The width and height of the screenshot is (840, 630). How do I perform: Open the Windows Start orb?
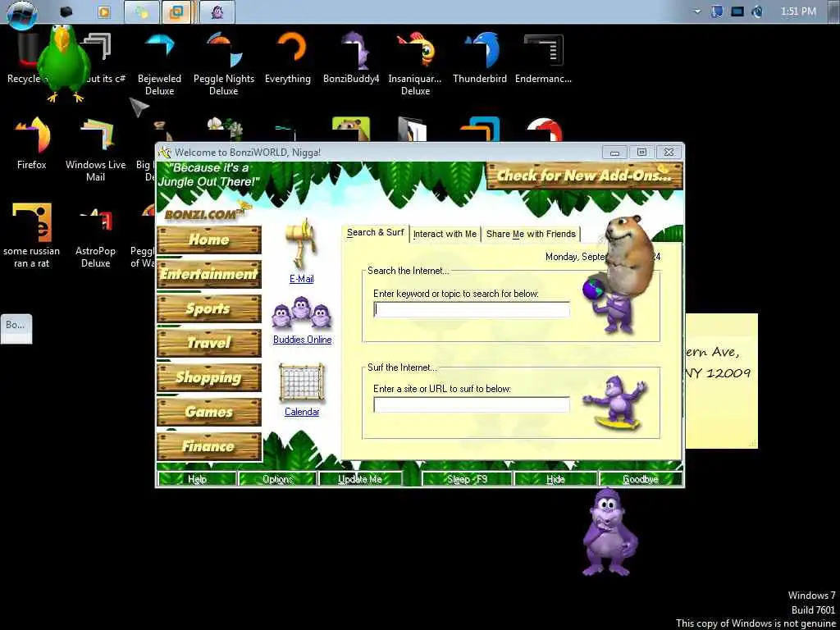point(22,13)
